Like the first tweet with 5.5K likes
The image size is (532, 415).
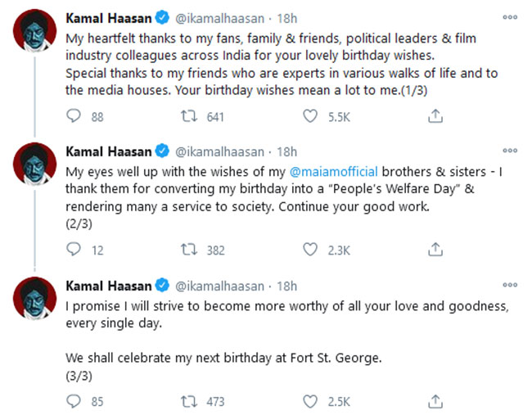(309, 117)
